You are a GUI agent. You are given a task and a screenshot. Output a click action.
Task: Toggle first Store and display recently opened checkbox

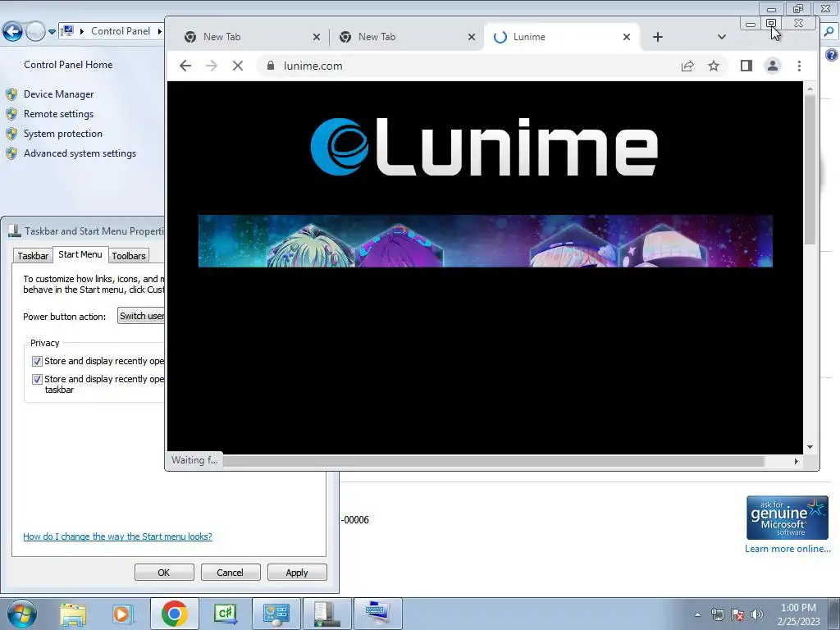tap(37, 361)
